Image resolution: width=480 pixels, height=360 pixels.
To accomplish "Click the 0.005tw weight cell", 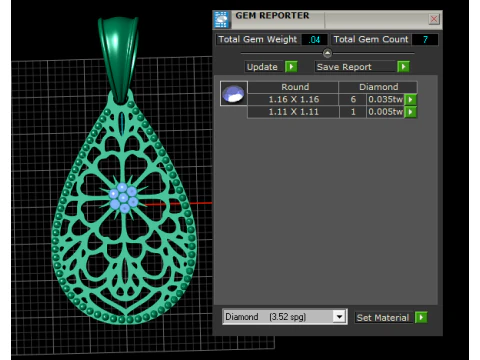I will 385,112.
